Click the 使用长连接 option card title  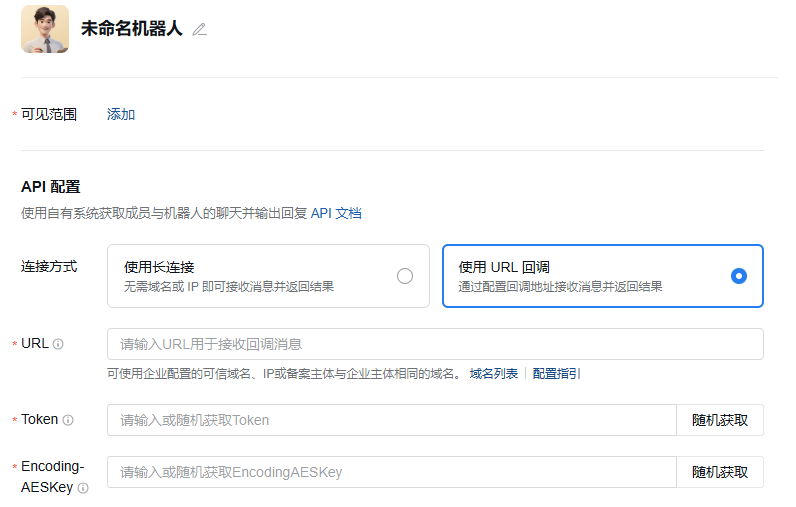coord(159,267)
